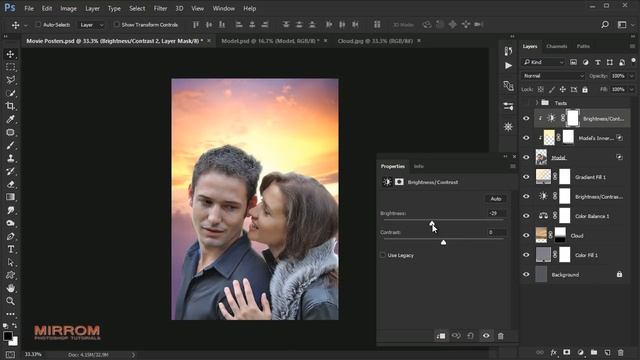Open the search magnifier in options bar
The image size is (640, 360).
coord(605,25)
